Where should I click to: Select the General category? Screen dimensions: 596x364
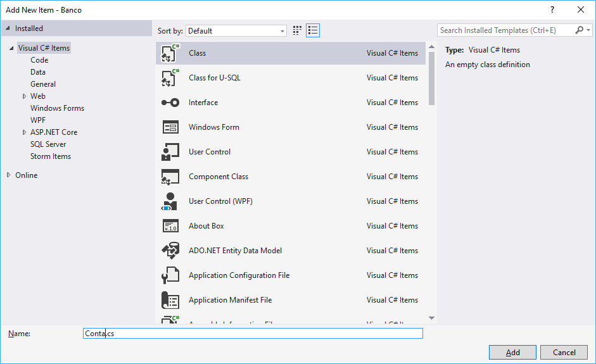coord(43,84)
